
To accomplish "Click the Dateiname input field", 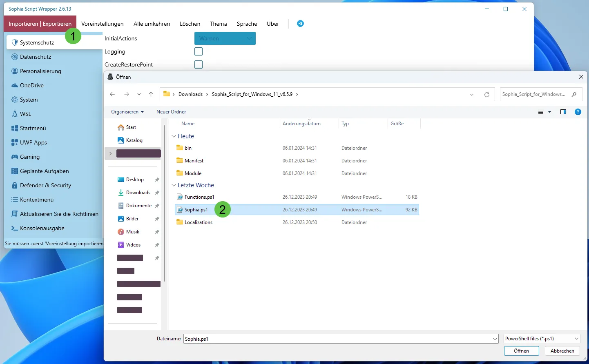I will pyautogui.click(x=341, y=339).
